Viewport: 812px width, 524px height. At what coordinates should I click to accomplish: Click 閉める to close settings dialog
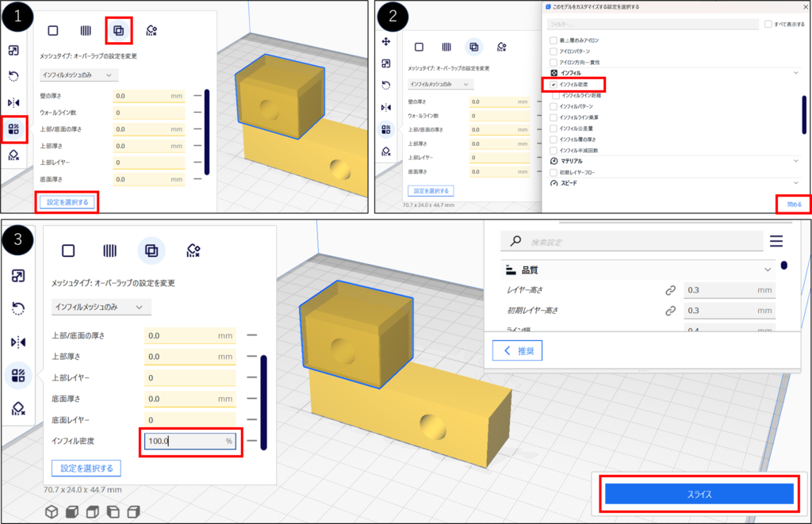click(795, 205)
